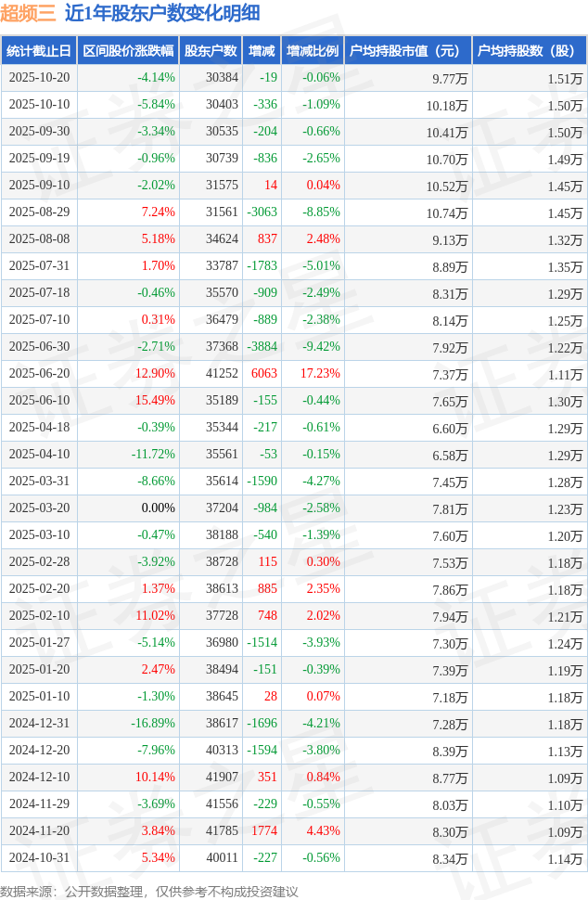Click the 区间股价涨跌幅 column header

pyautogui.click(x=128, y=51)
